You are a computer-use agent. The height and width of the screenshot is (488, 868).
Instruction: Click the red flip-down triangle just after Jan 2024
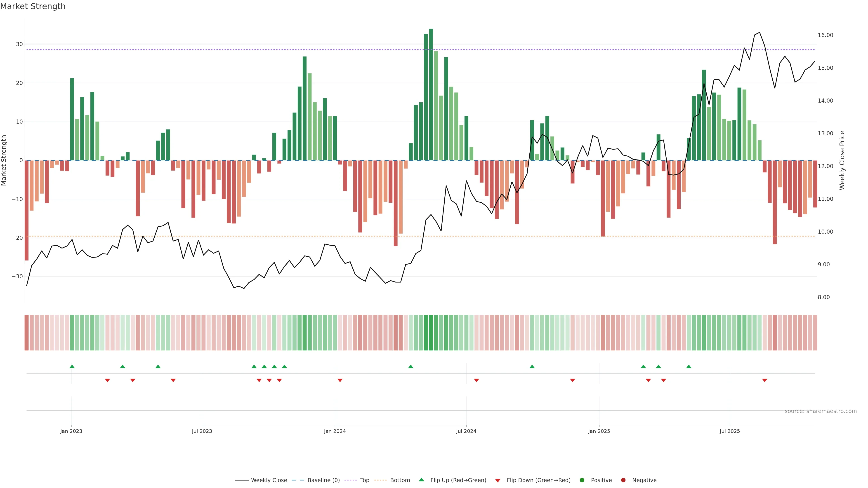tap(340, 380)
